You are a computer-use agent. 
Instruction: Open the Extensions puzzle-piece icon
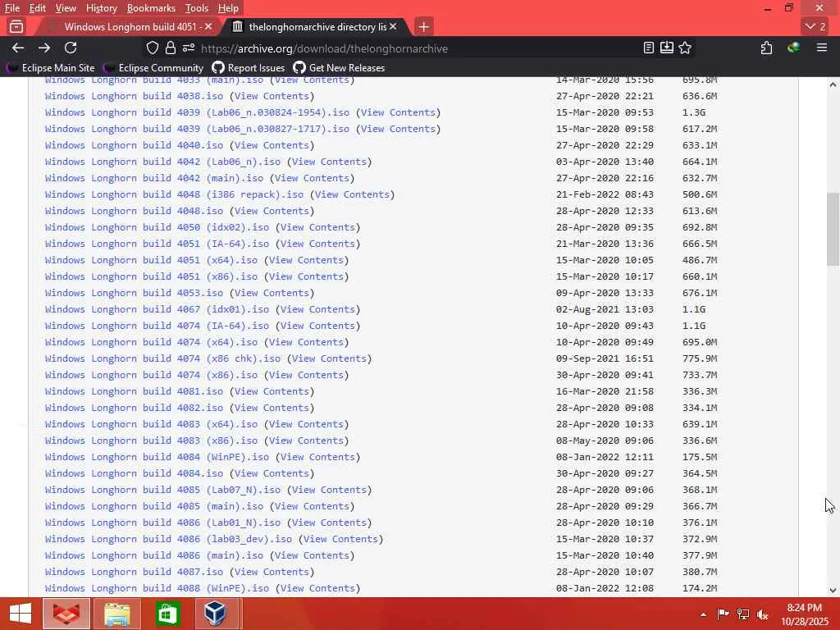[x=767, y=48]
